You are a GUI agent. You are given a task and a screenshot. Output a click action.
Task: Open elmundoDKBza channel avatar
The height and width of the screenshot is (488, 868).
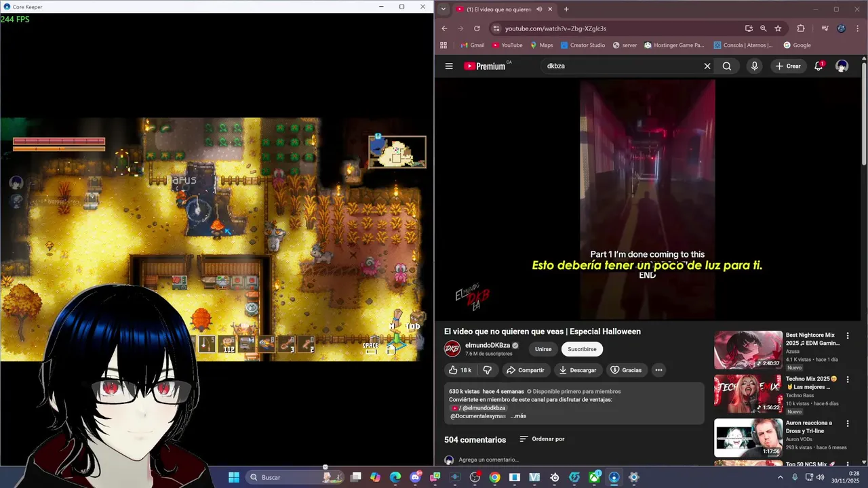pyautogui.click(x=452, y=349)
